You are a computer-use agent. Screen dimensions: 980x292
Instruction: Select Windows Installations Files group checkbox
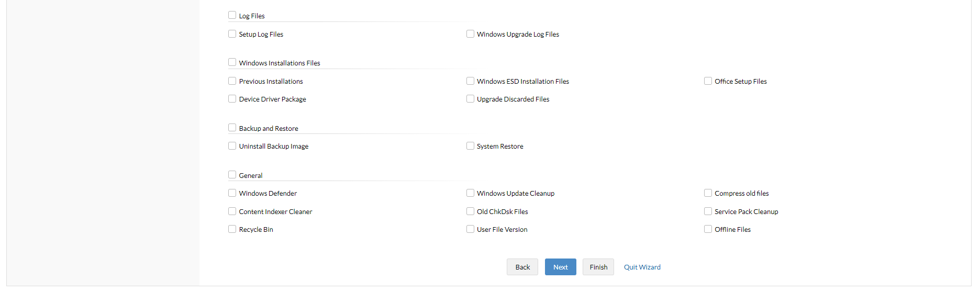(232, 62)
